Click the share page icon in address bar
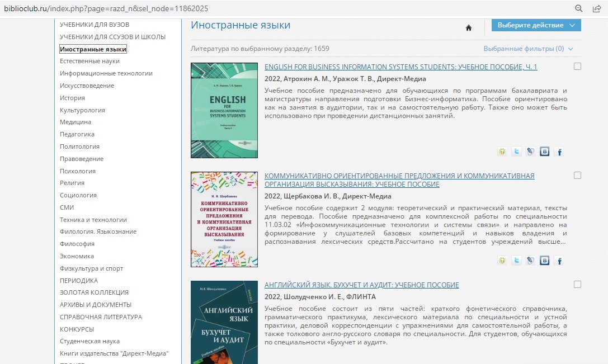The height and width of the screenshot is (364, 608). click(x=597, y=8)
